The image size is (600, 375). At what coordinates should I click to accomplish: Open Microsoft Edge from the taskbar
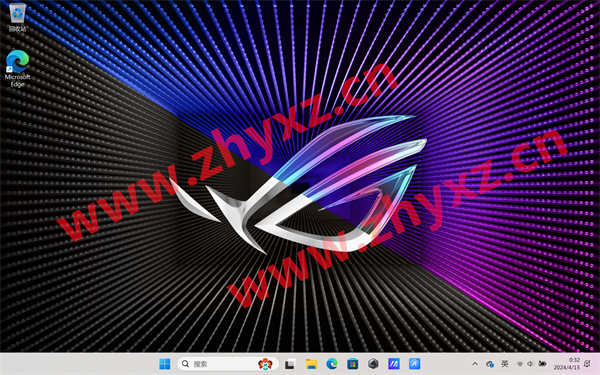pos(332,364)
